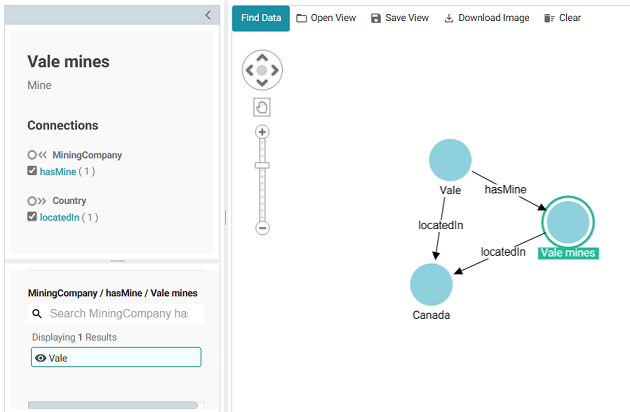
Task: Click the pan up arrow
Action: tap(262, 57)
